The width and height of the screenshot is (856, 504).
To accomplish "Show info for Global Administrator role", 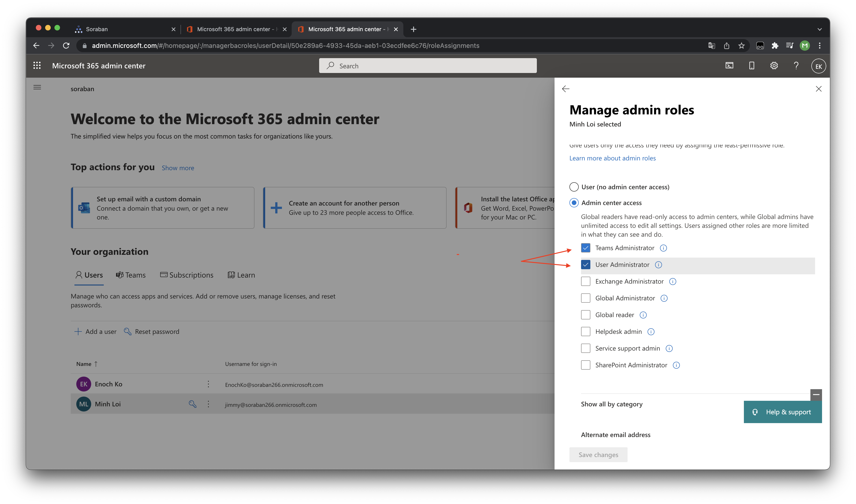I will point(664,298).
